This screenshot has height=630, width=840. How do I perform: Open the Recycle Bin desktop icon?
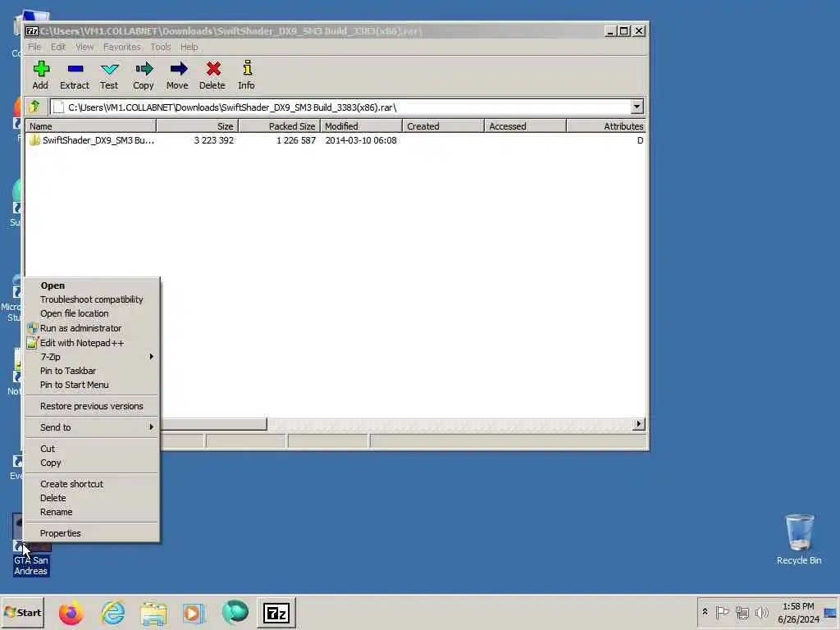coord(799,540)
